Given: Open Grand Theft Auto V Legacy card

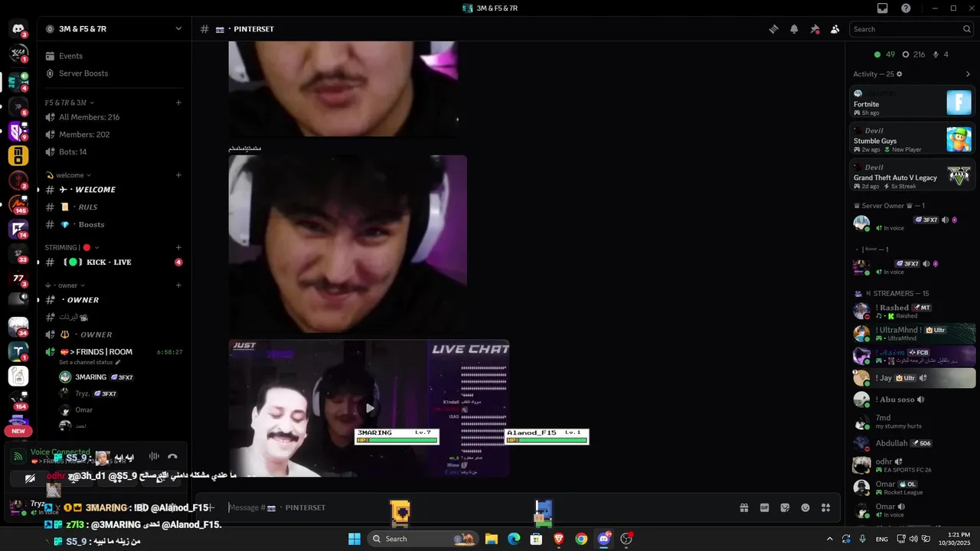Looking at the screenshot, I should tap(913, 176).
